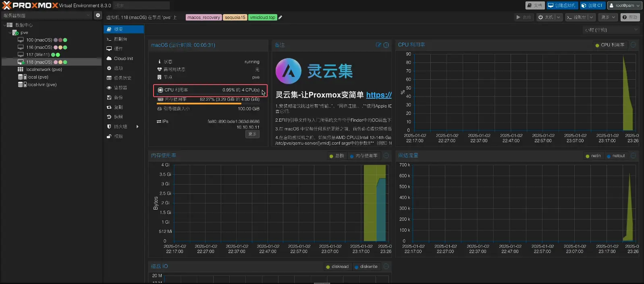Image resolution: width=644 pixels, height=284 pixels.
Task: Toggle the CPU 利用率 legend series
Action: [x=610, y=45]
